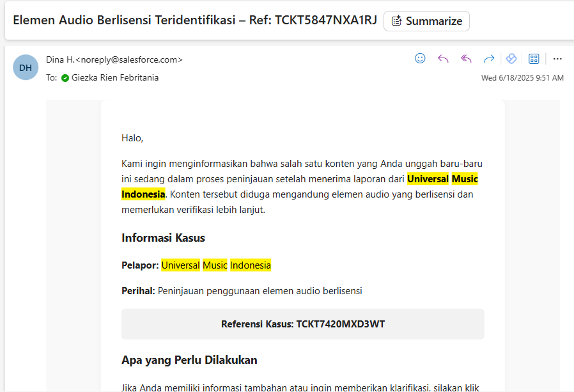Click the sentence starting Jika Anda memiliki

coord(300,388)
